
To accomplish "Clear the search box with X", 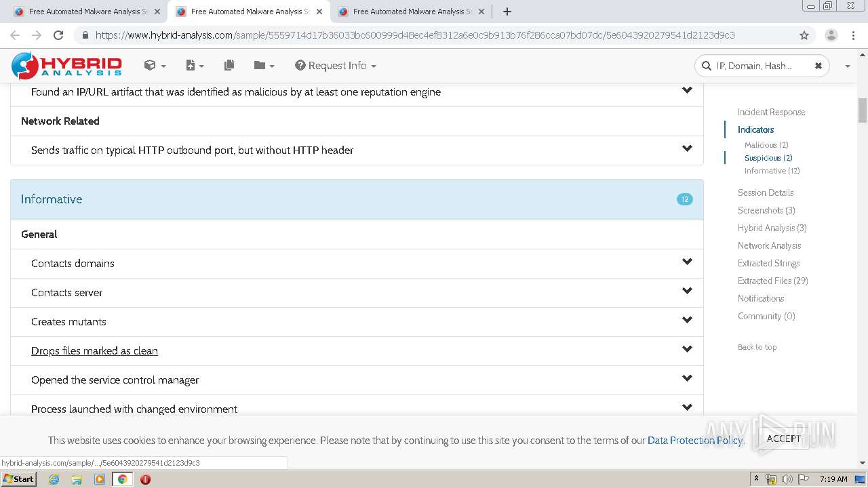I will pyautogui.click(x=818, y=66).
